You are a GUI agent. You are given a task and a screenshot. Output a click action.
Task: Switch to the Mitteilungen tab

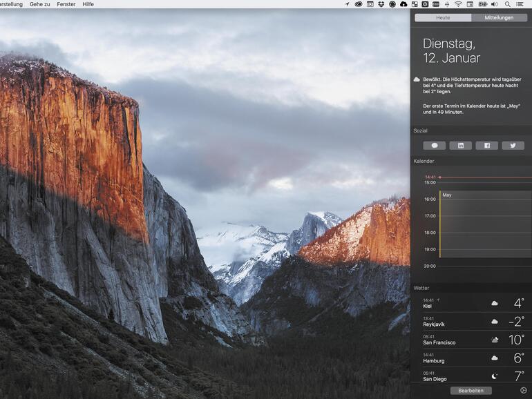coord(499,17)
